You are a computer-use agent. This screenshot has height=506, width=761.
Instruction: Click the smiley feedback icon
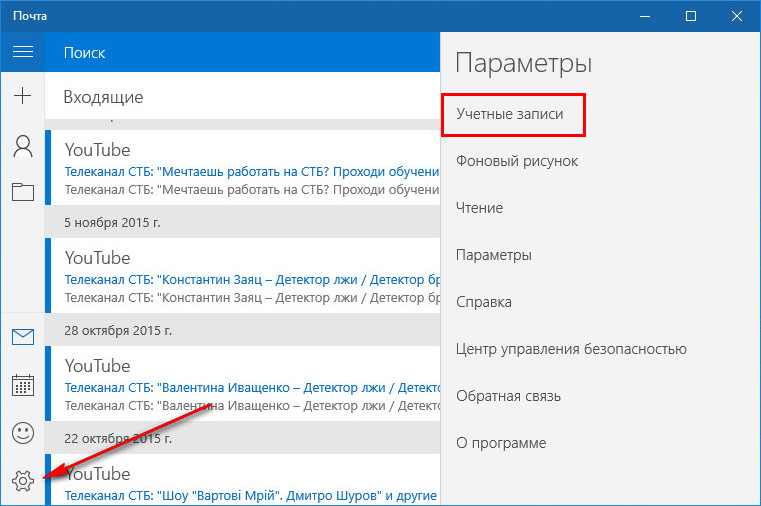coord(22,433)
